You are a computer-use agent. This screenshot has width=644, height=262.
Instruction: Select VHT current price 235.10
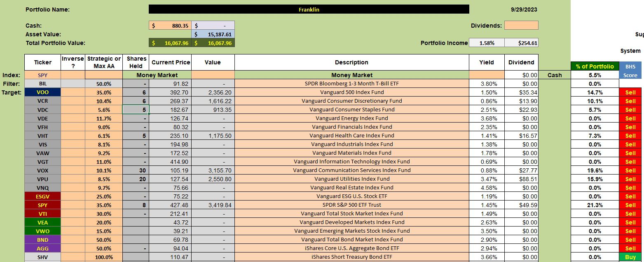point(171,136)
